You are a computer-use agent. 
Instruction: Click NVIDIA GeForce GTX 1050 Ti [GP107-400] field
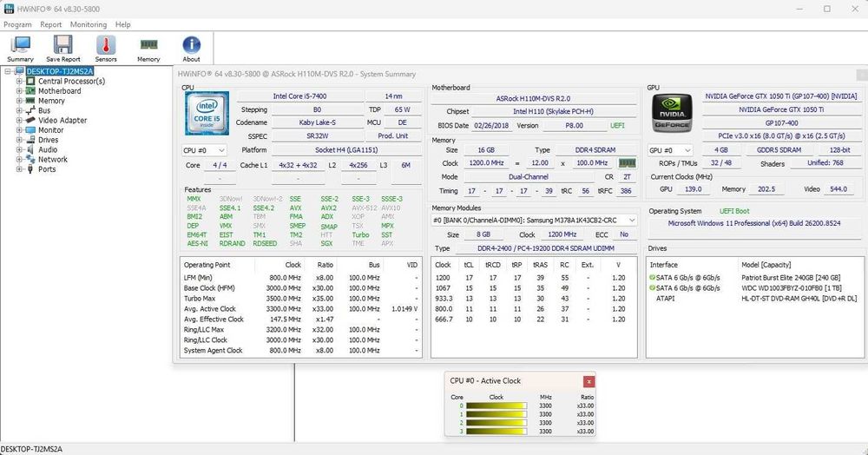click(x=781, y=96)
